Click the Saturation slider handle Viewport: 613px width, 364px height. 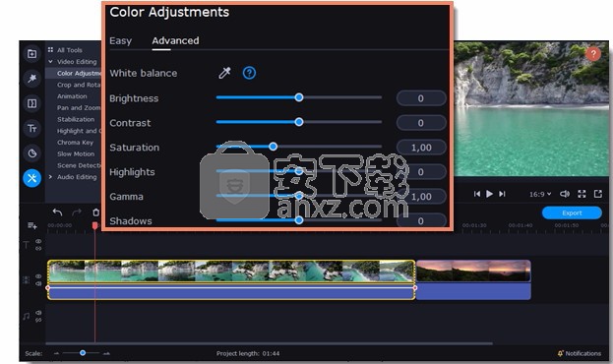point(273,147)
